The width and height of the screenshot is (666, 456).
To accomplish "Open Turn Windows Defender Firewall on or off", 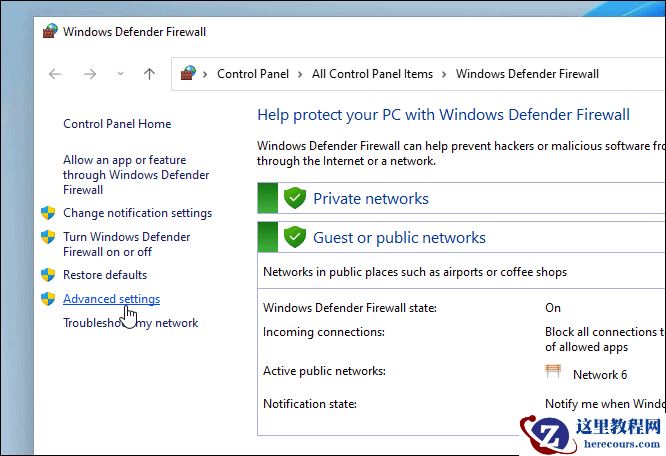I will [x=127, y=244].
